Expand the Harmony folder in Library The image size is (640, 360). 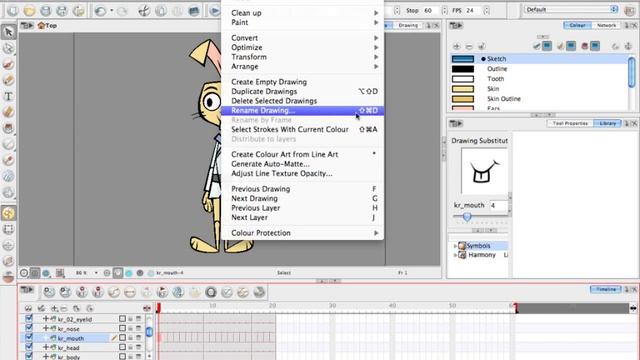455,255
